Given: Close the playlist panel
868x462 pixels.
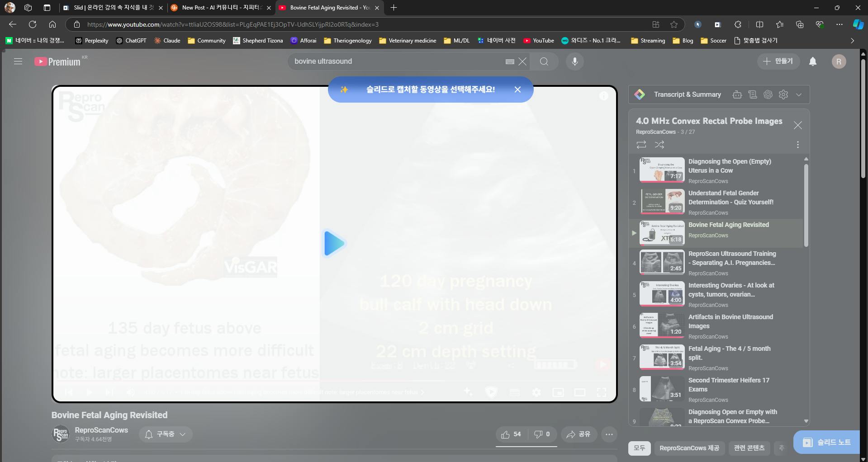Looking at the screenshot, I should (x=798, y=125).
